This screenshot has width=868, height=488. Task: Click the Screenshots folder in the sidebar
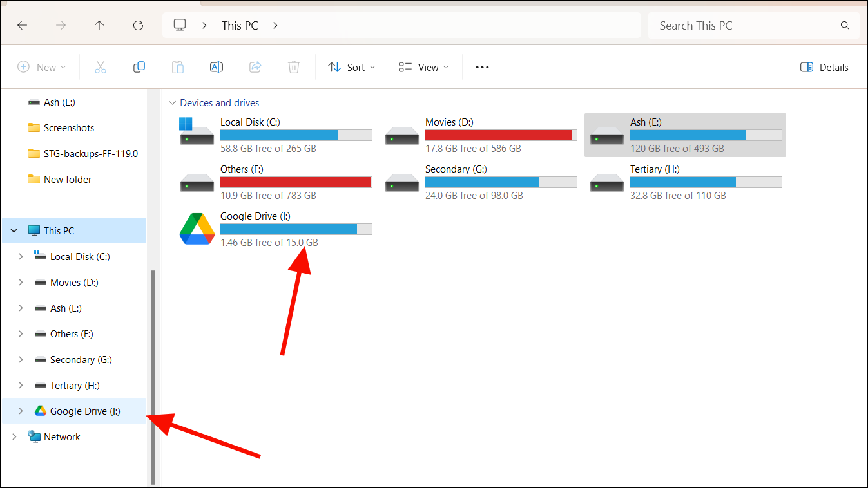point(67,127)
